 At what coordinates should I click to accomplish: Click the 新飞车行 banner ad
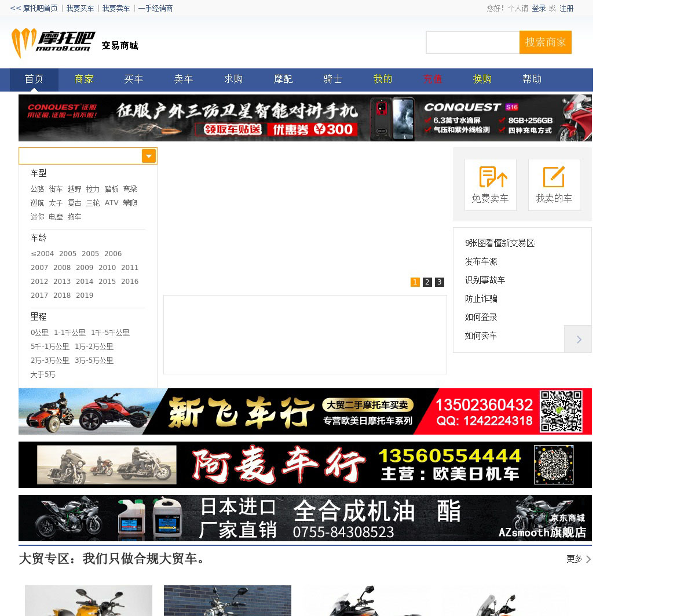click(305, 411)
